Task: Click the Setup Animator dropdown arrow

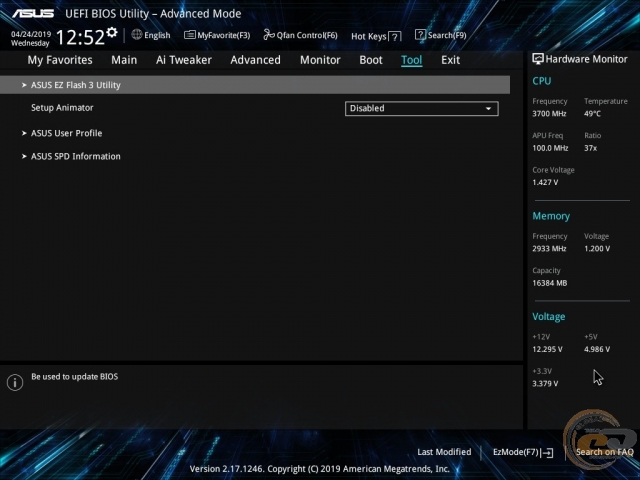Action: (x=488, y=109)
